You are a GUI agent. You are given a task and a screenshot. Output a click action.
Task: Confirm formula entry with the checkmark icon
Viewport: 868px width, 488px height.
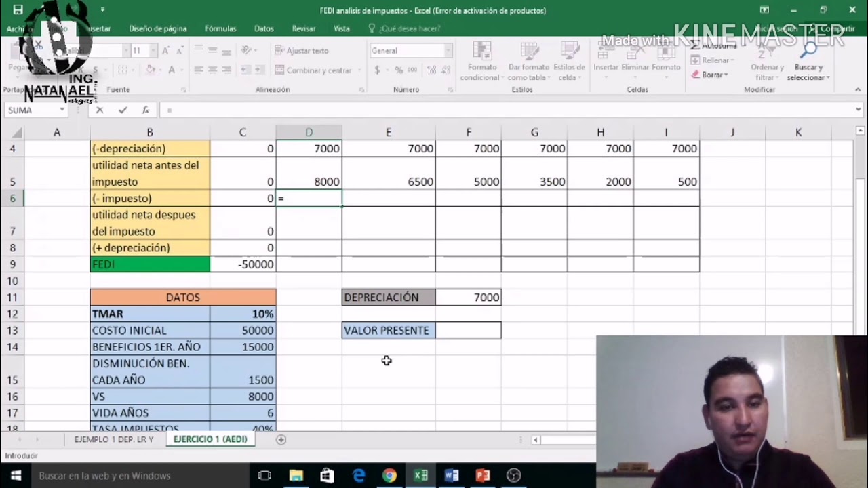(x=122, y=110)
